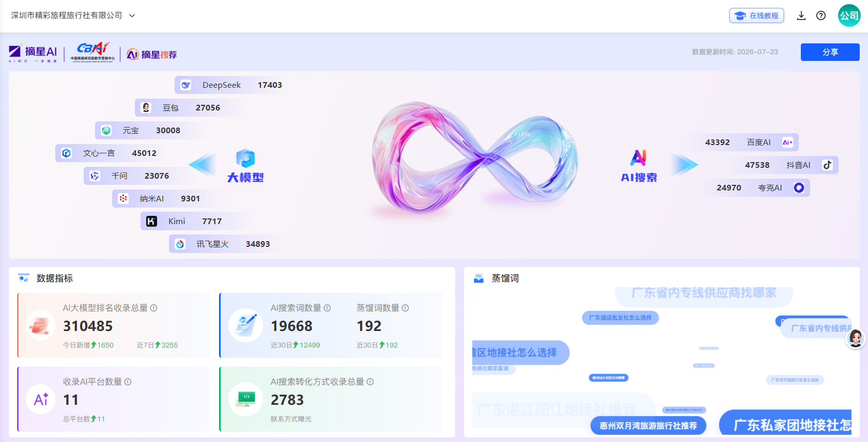868x442 pixels.
Task: Click the right arrow beside AI搜索
Action: pyautogui.click(x=685, y=165)
